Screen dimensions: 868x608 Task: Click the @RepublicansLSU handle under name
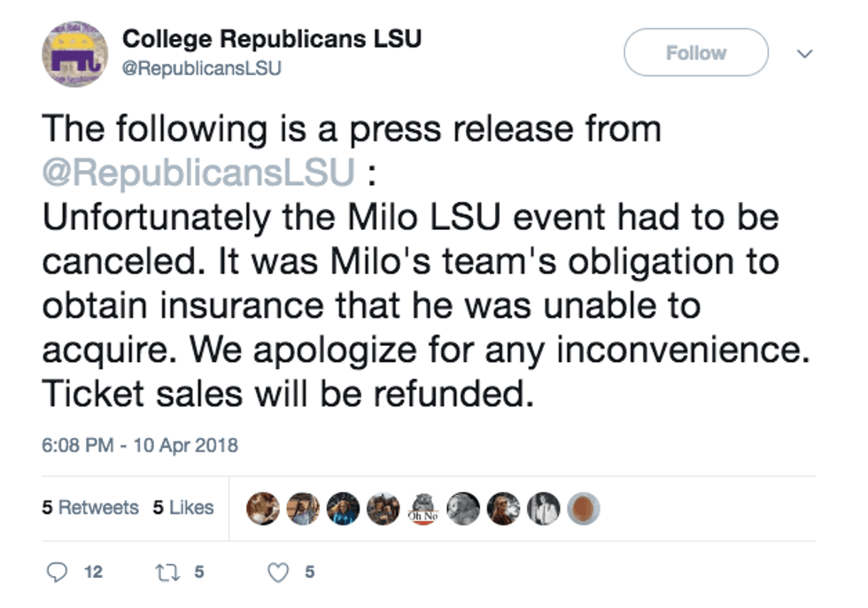(201, 67)
